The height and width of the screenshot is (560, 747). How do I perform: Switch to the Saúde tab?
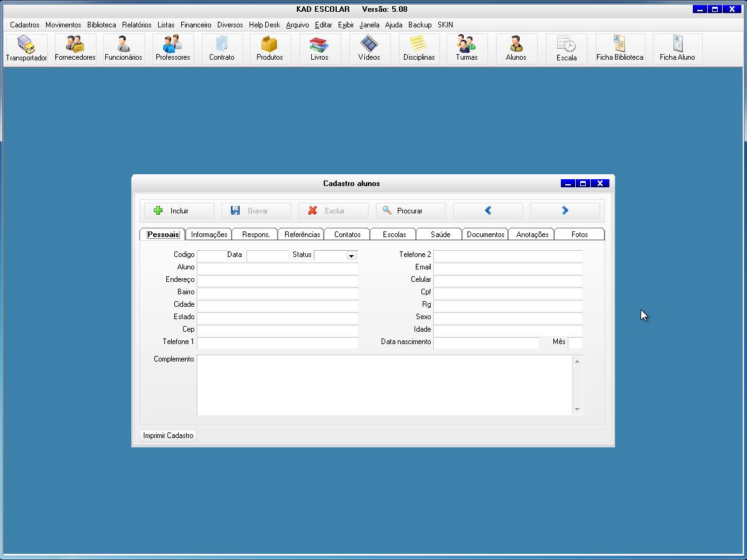[440, 235]
